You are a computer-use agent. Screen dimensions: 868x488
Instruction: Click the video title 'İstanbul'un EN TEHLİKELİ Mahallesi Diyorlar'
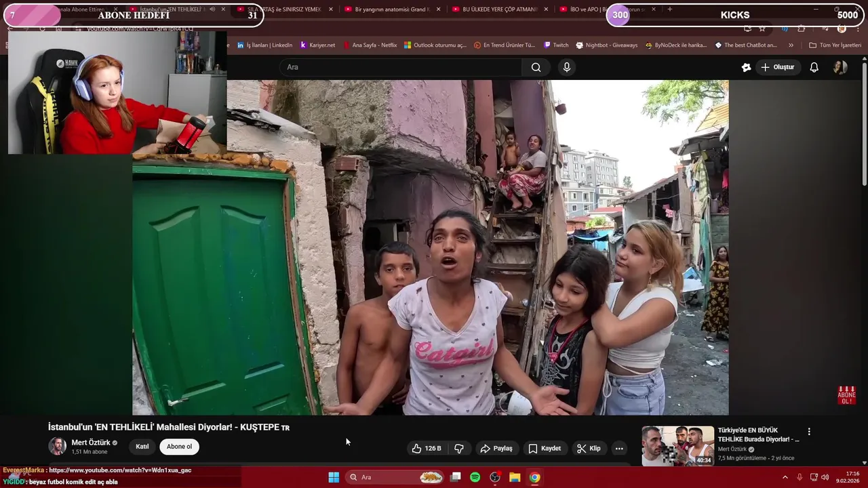coord(169,427)
